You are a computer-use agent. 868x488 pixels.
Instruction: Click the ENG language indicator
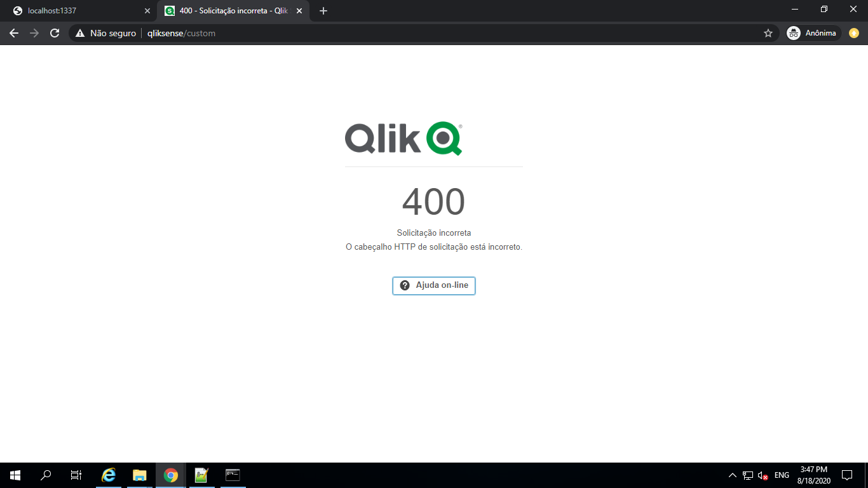[x=782, y=475]
